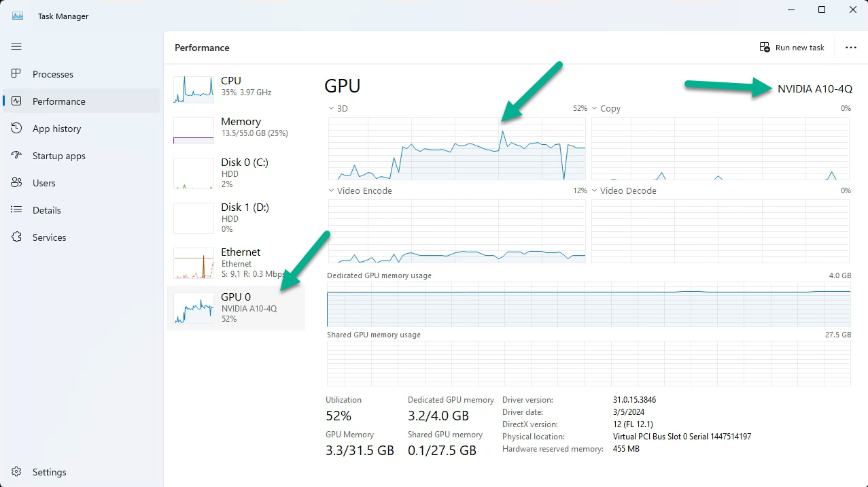Click the Run new task label

tap(800, 48)
